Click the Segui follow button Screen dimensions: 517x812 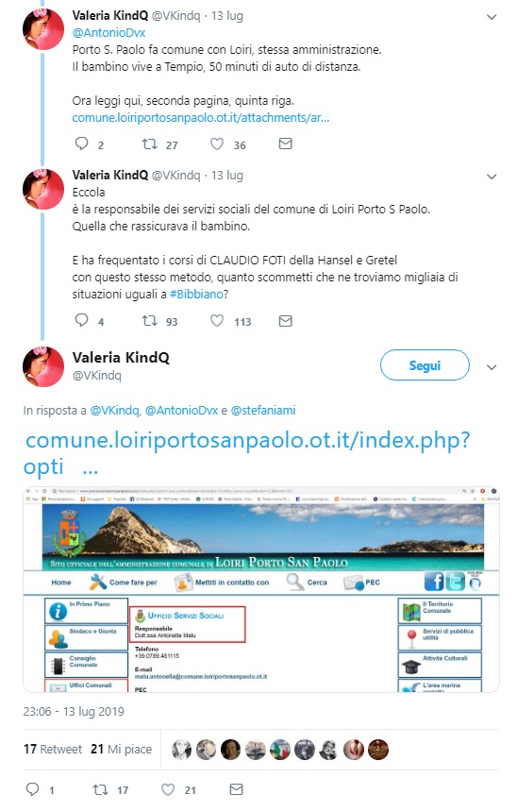(x=425, y=365)
